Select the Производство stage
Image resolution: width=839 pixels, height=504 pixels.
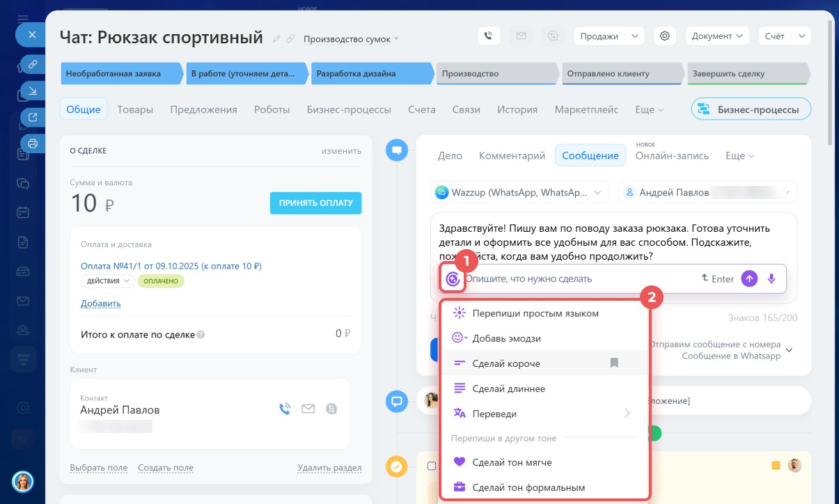point(498,73)
